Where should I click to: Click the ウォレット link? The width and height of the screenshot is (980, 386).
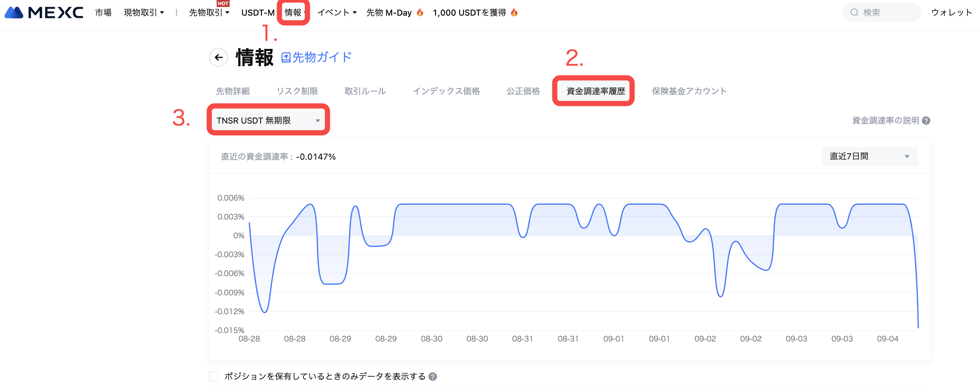(x=951, y=12)
